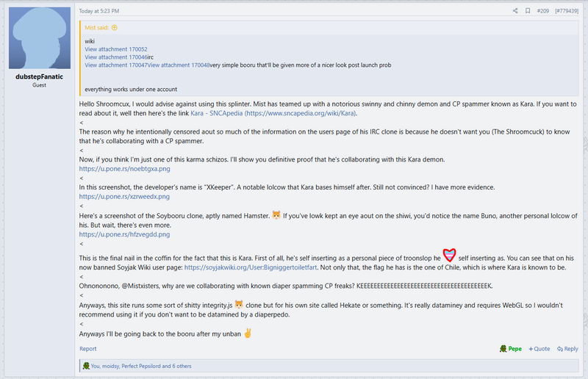Open dubstepFanatic's username profile
This screenshot has height=379, width=588.
[40, 76]
